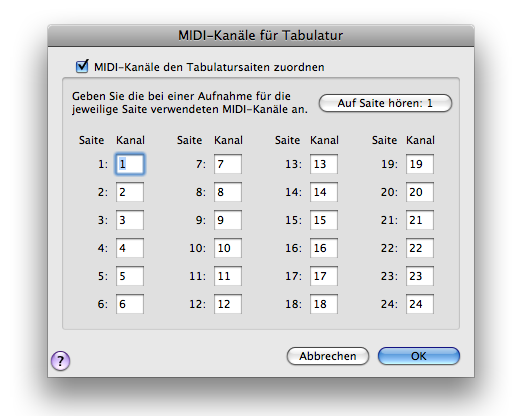The width and height of the screenshot is (523, 416).
Task: Click the Kanal field for Saite 15
Action: click(x=324, y=220)
